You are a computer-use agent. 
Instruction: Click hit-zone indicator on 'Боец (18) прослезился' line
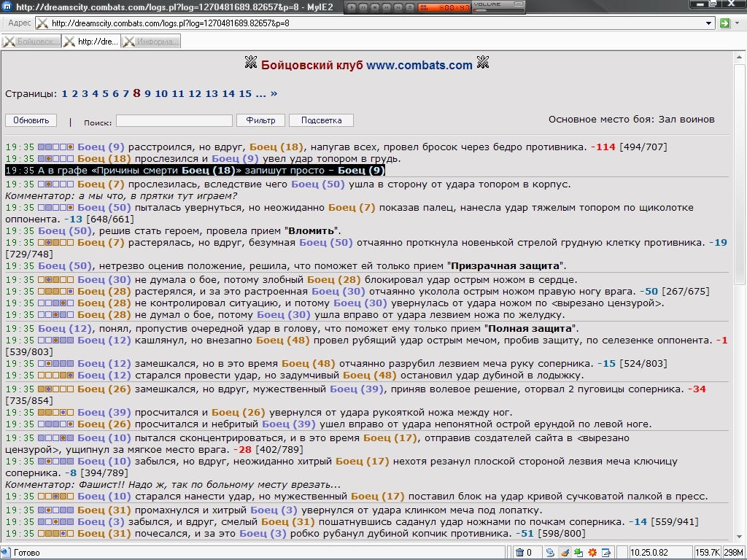click(55, 158)
